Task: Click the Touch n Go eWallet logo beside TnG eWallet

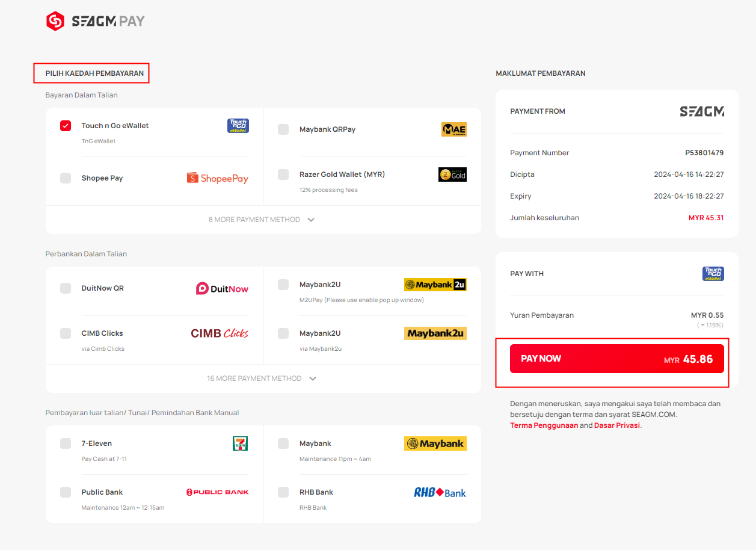Action: click(x=238, y=126)
